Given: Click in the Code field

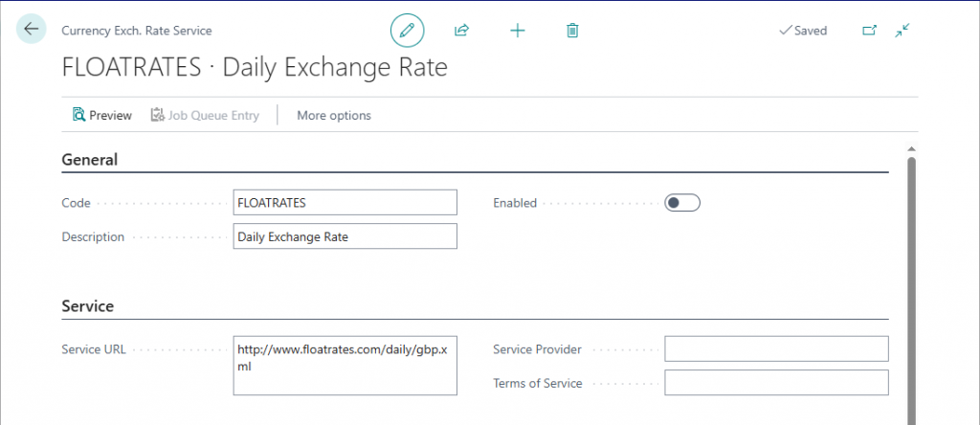Looking at the screenshot, I should tap(345, 202).
